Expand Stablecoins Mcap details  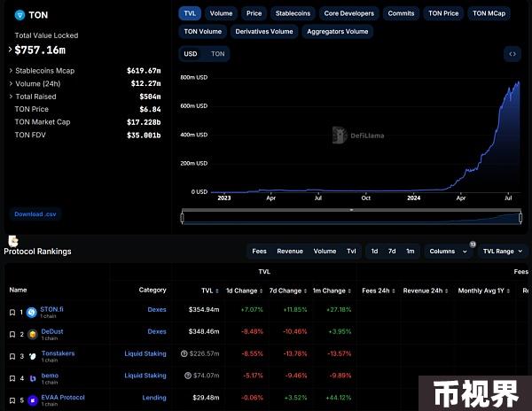point(11,71)
